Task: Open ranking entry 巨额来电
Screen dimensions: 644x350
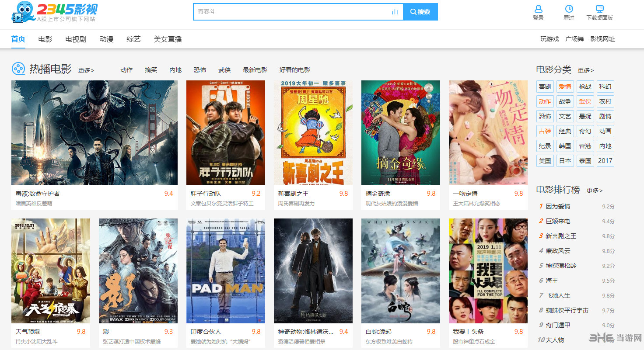Action: point(558,221)
